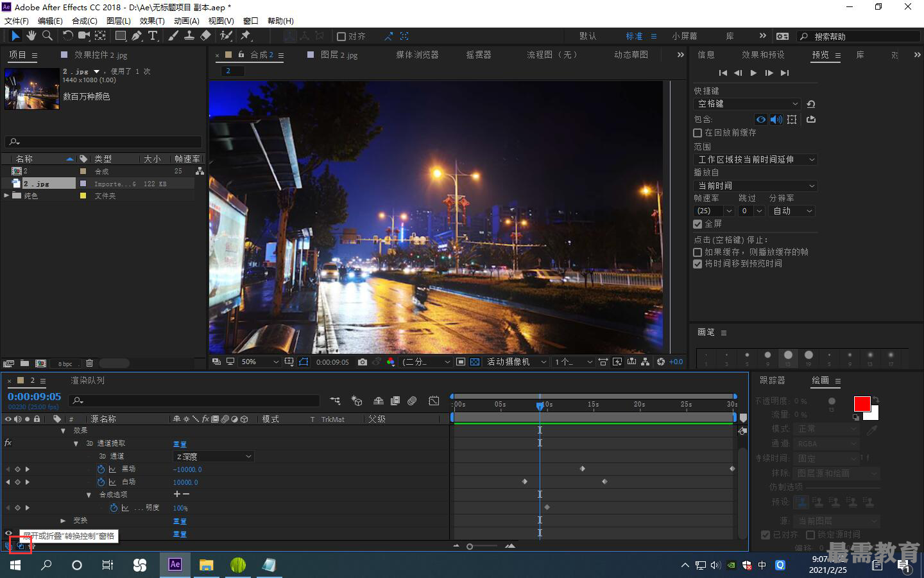The height and width of the screenshot is (578, 924).
Task: Click 重置 link next to 变换
Action: (180, 521)
